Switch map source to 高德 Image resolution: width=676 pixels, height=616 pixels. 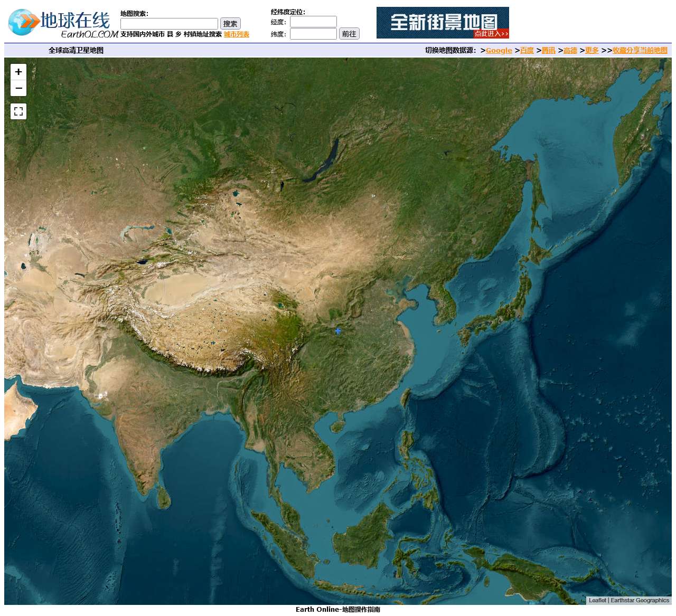point(570,51)
